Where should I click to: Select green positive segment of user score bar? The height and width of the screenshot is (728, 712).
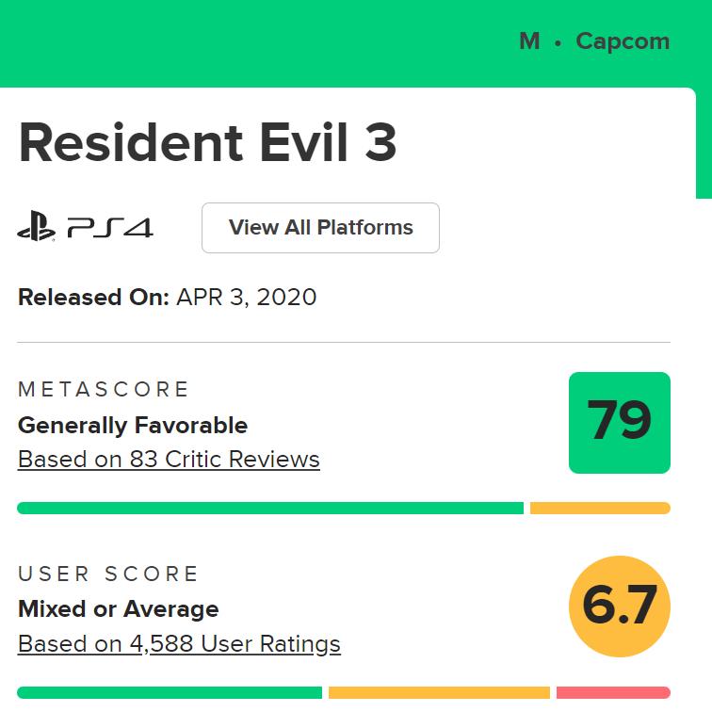170,693
